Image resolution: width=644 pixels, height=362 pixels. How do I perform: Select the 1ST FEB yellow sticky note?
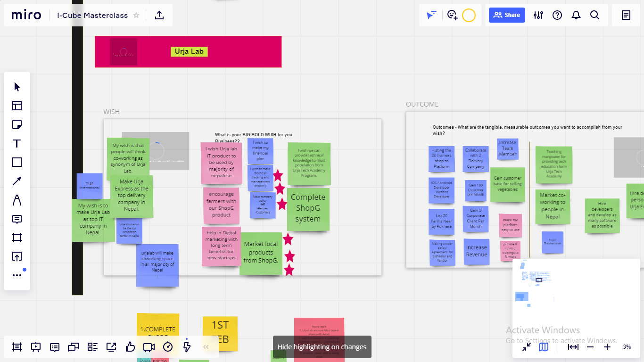pyautogui.click(x=220, y=333)
